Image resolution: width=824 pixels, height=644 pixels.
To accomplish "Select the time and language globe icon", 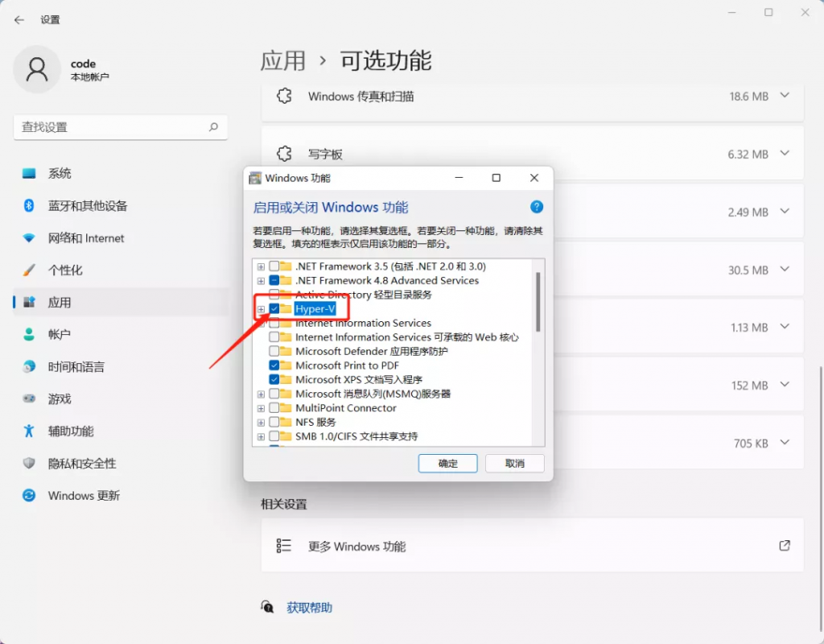I will coord(29,366).
